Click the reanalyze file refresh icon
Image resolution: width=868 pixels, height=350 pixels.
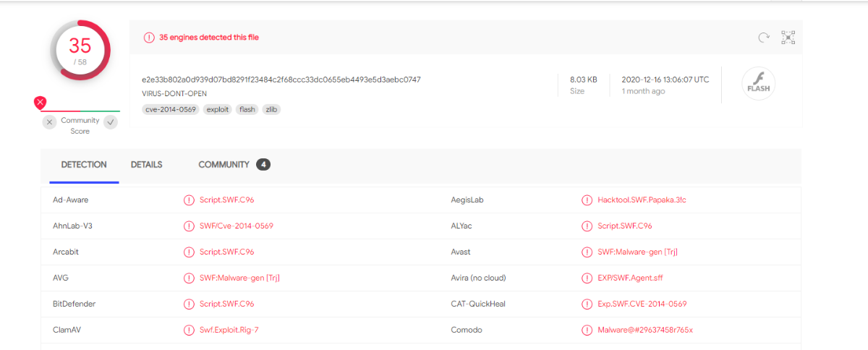pos(763,38)
